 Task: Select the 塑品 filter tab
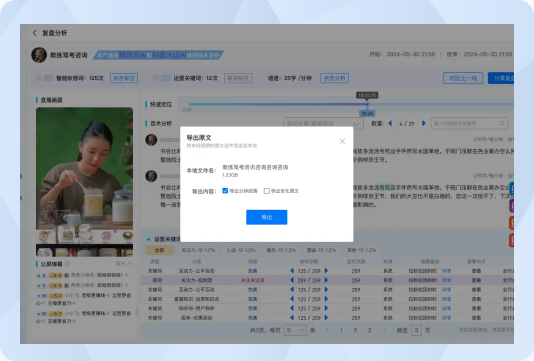click(x=321, y=250)
